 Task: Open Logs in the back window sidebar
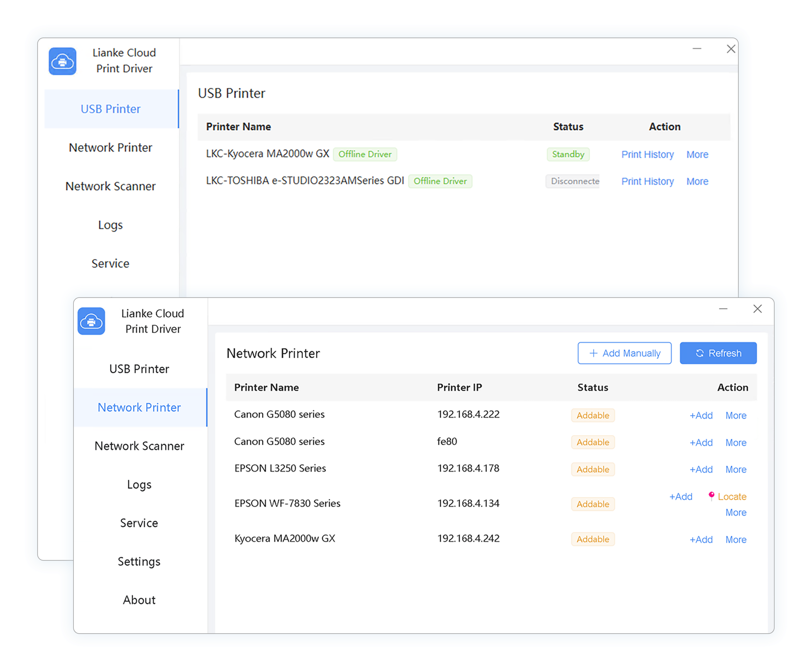[x=111, y=225]
